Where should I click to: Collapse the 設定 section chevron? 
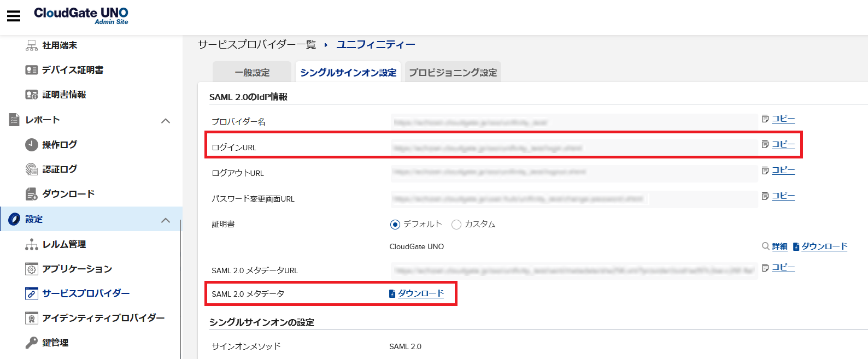pos(166,220)
